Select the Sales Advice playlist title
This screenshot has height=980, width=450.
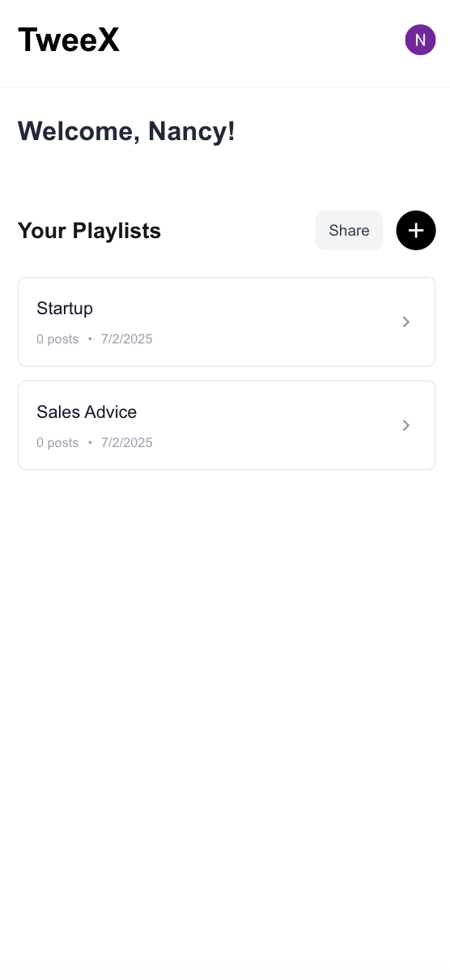point(87,412)
